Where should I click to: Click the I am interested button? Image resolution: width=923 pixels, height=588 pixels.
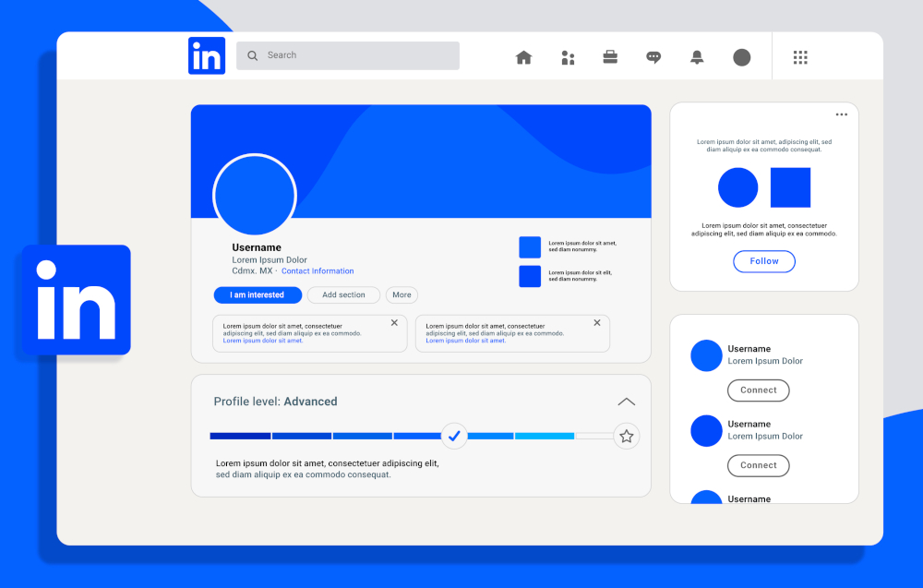pos(258,294)
